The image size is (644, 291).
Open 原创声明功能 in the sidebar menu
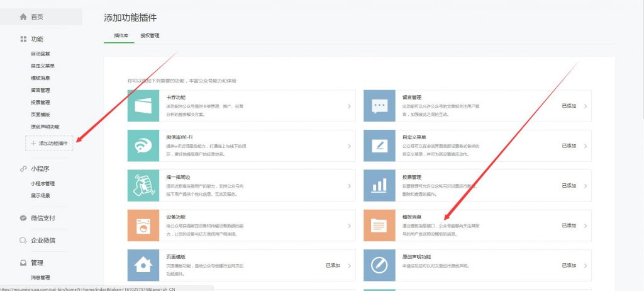coord(45,127)
